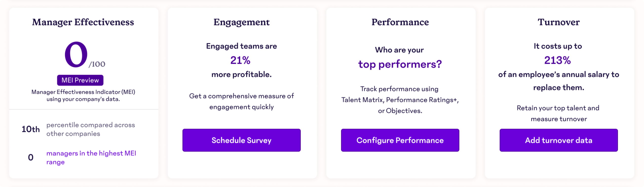Viewport: 644px width, 187px height.
Task: Select the Performance card title
Action: click(x=400, y=22)
